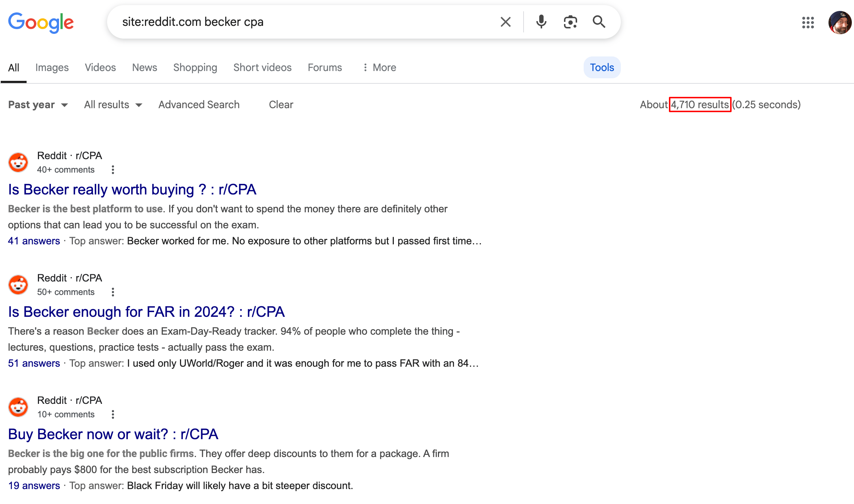Clear the applied search filters

[x=281, y=105]
